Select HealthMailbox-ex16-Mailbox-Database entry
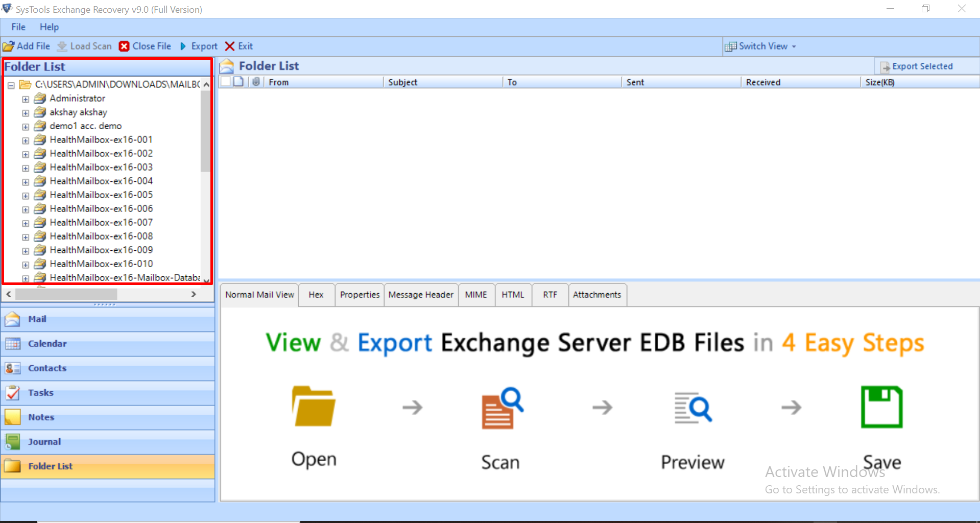Viewport: 980px width, 523px height. pos(125,277)
